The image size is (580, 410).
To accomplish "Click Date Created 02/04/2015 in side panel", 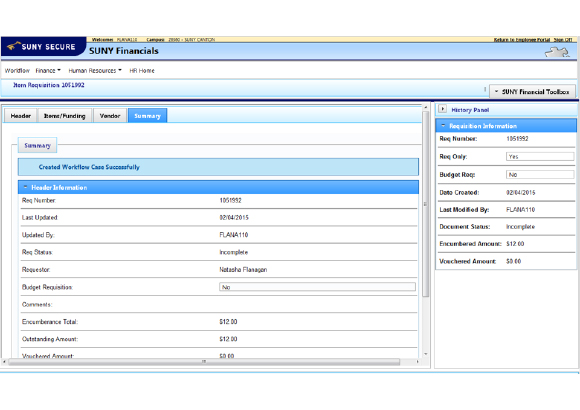I will [520, 192].
